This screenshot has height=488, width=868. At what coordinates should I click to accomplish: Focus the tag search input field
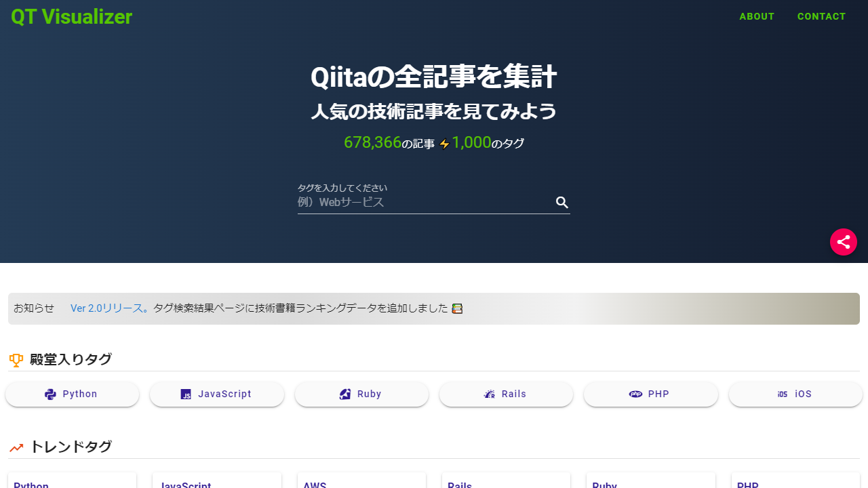point(425,202)
